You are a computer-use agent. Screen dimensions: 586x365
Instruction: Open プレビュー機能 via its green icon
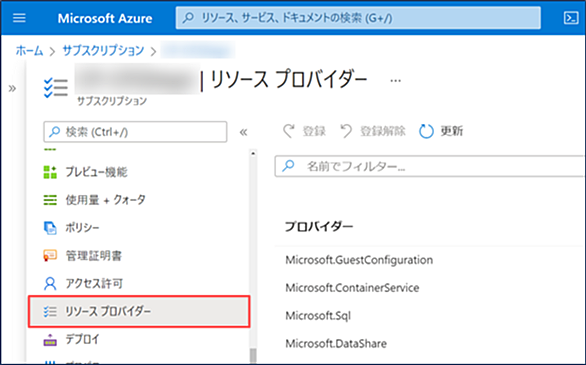pos(50,172)
